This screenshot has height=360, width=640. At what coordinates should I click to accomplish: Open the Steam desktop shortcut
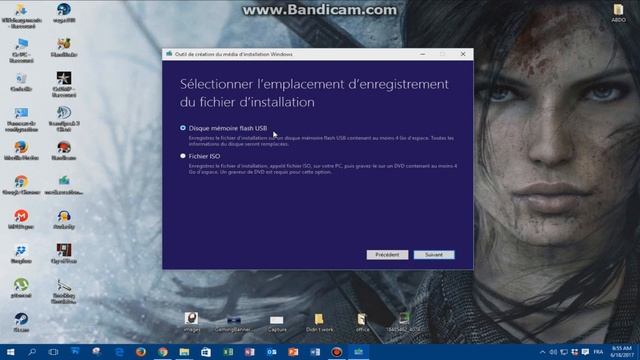pos(21,322)
